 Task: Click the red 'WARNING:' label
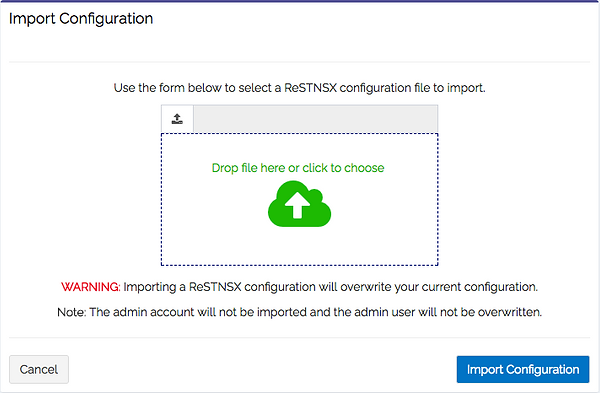91,287
